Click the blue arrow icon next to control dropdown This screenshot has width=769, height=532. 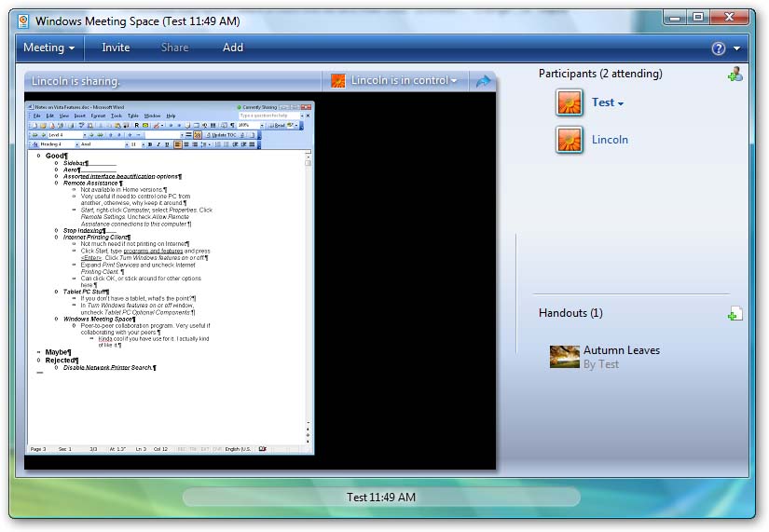(x=483, y=81)
